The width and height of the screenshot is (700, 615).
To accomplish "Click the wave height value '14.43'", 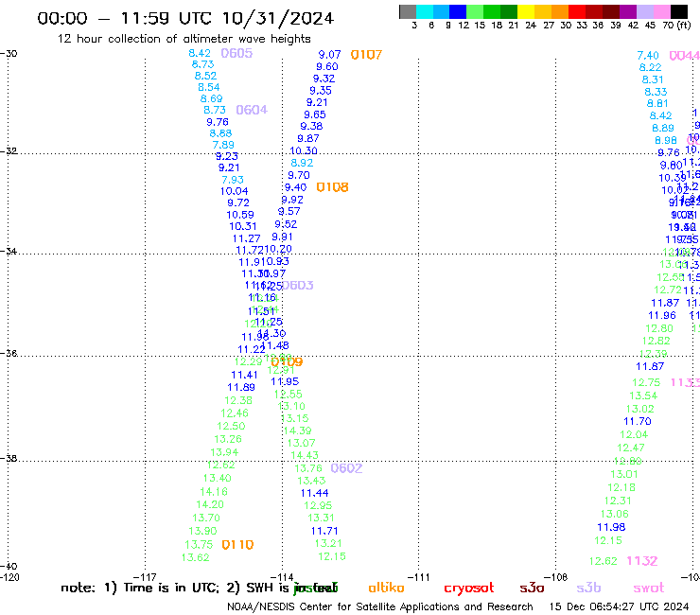I will tap(305, 455).
